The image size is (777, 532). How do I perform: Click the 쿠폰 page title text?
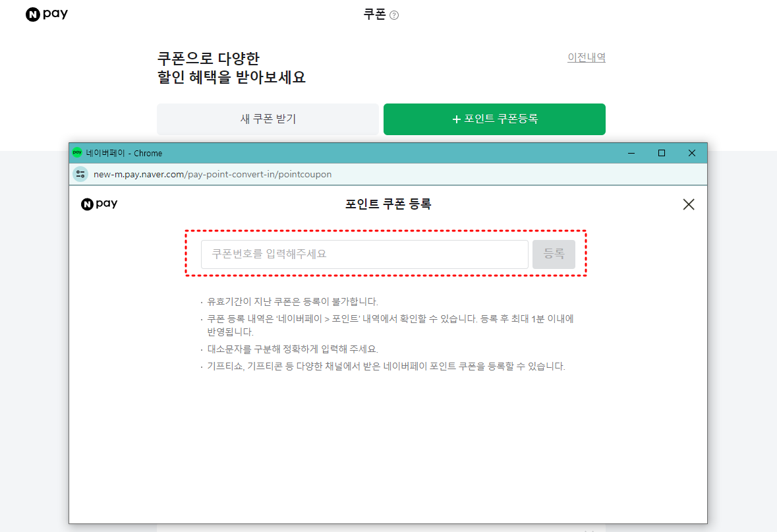[x=374, y=15]
